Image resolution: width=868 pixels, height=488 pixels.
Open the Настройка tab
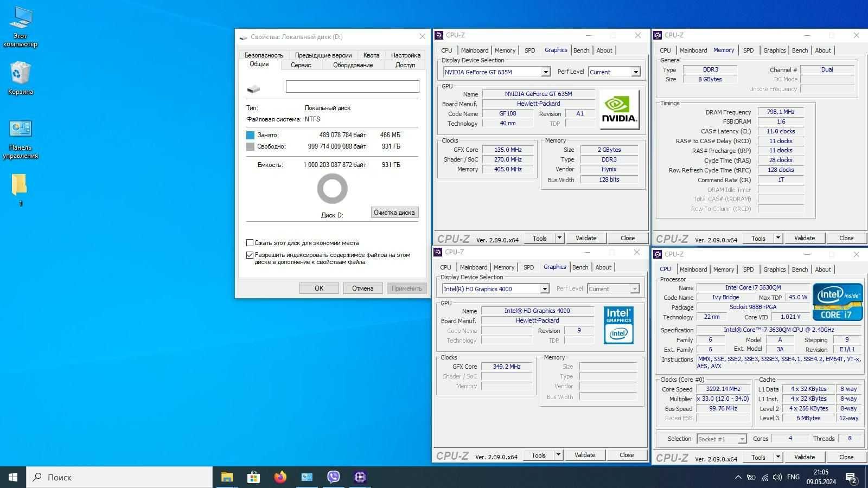[406, 55]
